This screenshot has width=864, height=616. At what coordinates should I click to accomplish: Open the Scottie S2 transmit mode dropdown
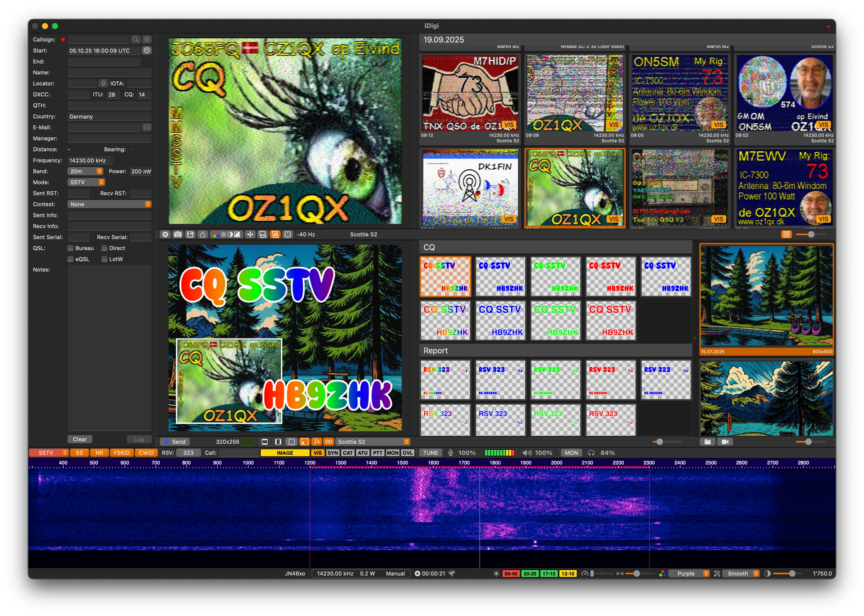click(x=372, y=442)
